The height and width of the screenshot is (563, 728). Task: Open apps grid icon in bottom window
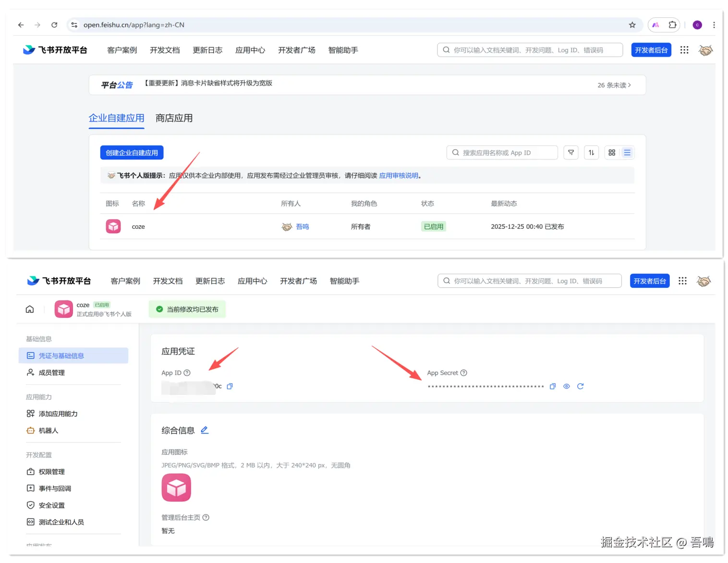point(682,281)
